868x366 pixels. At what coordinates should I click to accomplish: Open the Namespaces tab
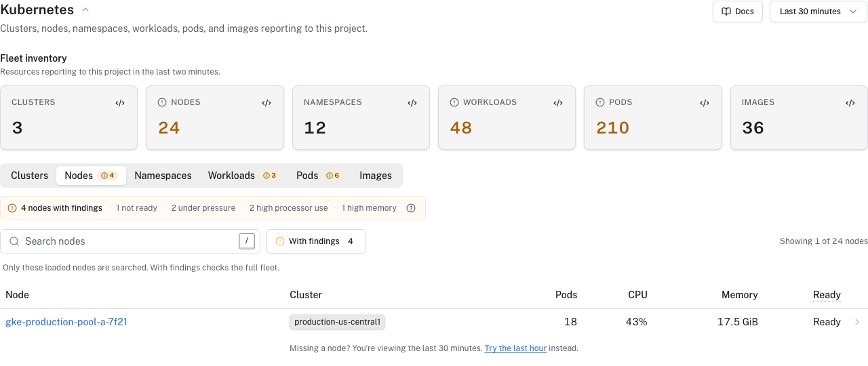[163, 176]
